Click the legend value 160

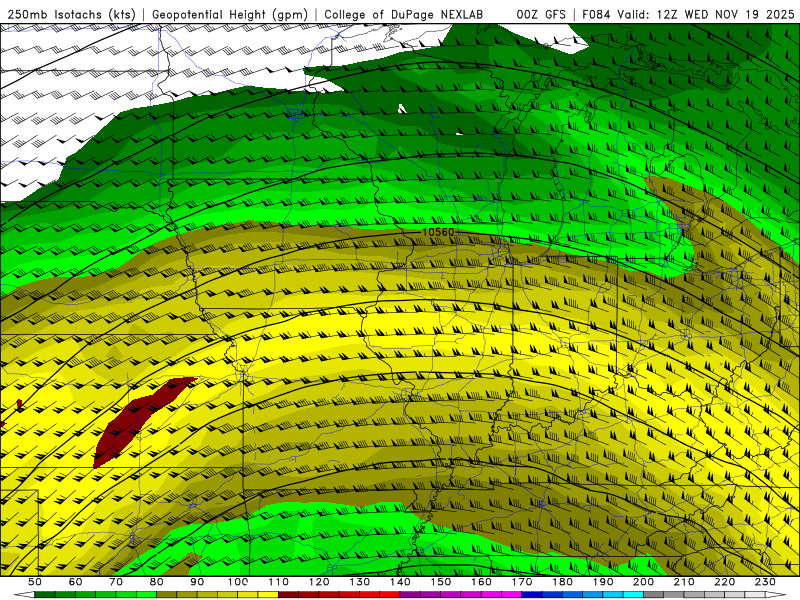tap(481, 582)
